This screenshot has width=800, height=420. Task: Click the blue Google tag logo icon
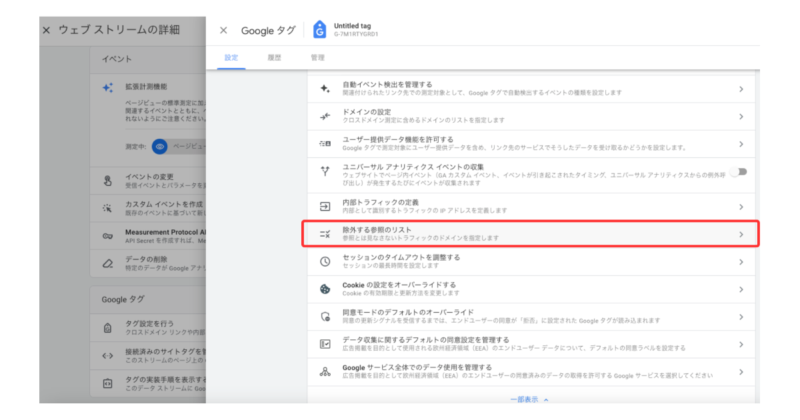[319, 30]
